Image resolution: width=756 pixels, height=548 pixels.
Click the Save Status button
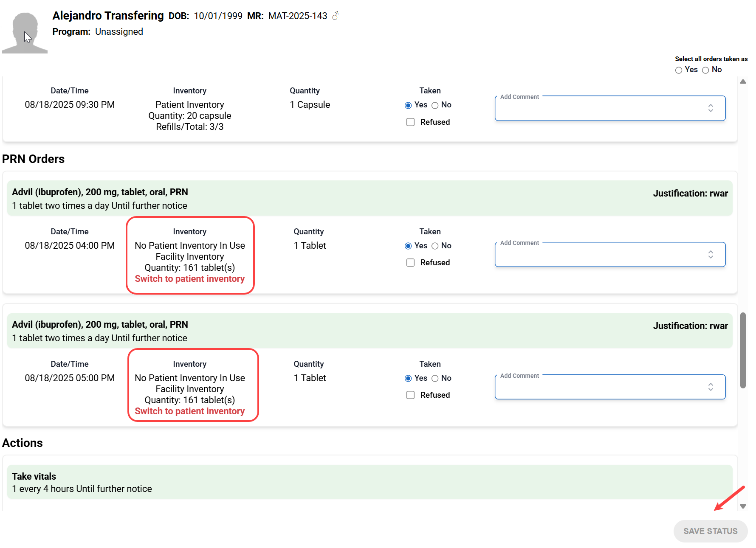[x=710, y=531]
